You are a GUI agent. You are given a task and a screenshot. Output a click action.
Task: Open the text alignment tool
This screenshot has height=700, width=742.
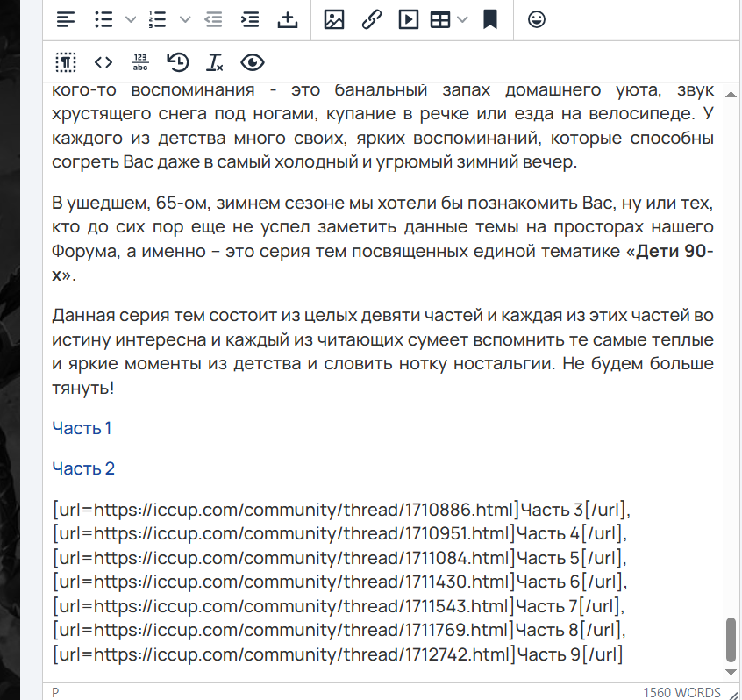point(66,20)
